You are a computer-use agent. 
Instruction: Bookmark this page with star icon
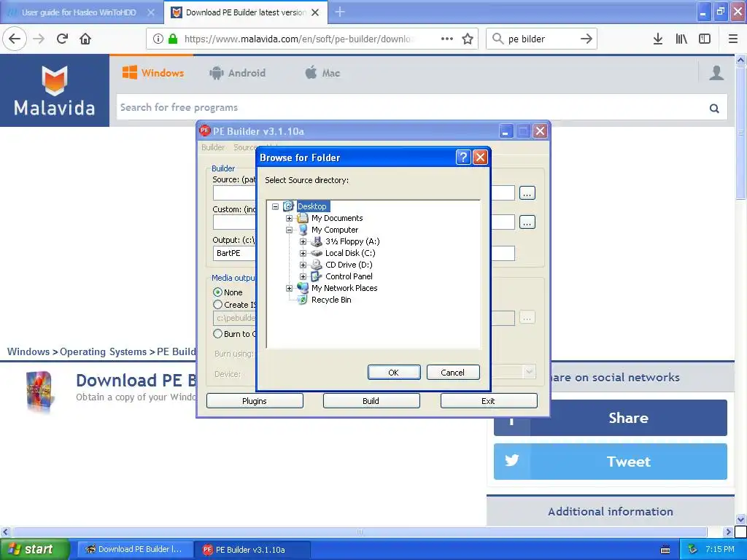468,39
